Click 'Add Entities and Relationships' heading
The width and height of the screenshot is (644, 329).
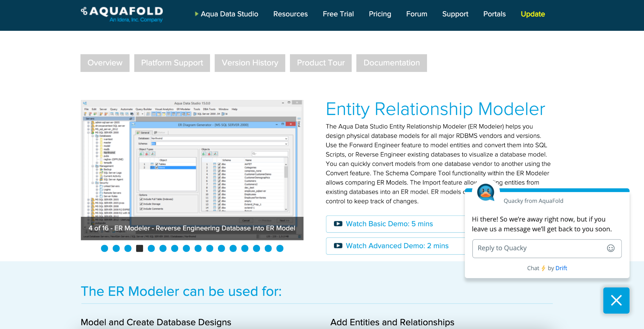(392, 322)
